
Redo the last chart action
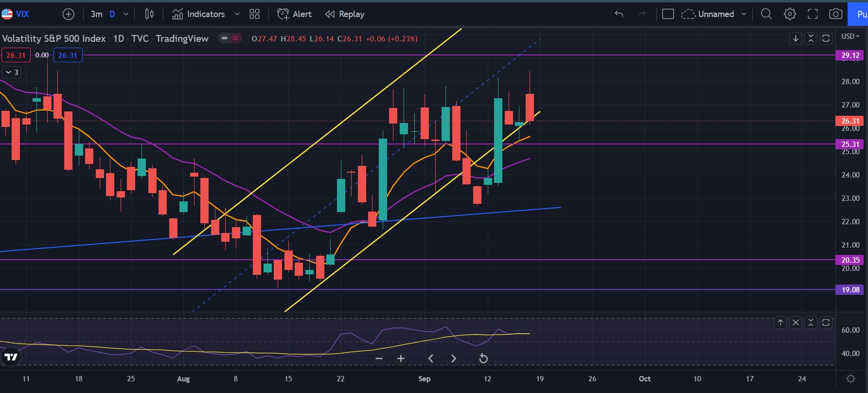pos(642,14)
